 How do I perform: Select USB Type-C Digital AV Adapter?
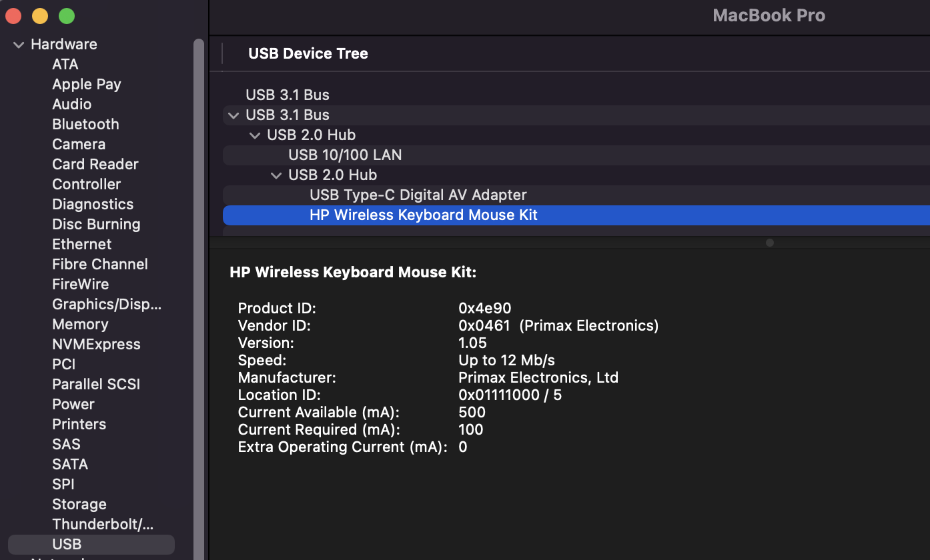click(x=418, y=195)
